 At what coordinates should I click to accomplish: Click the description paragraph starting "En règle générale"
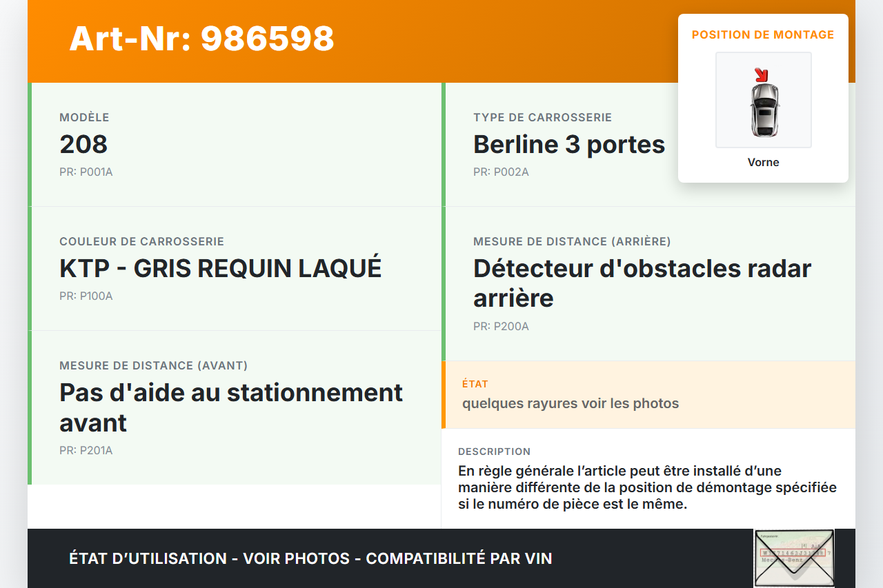pyautogui.click(x=647, y=487)
